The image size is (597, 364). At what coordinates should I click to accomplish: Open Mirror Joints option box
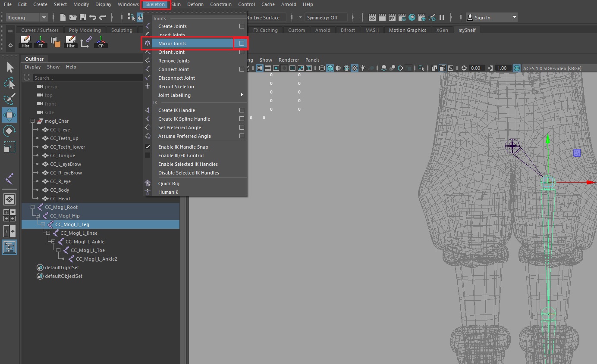coord(242,44)
